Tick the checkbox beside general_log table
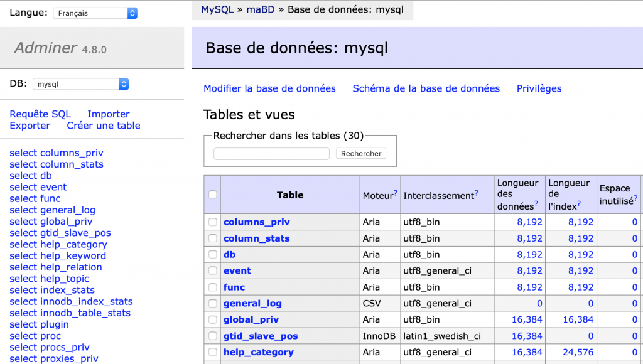The width and height of the screenshot is (643, 364). [213, 303]
